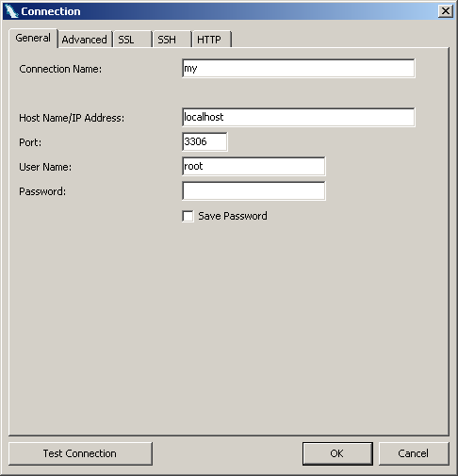Click the "User Name:" label
This screenshot has width=458, height=476.
click(45, 167)
